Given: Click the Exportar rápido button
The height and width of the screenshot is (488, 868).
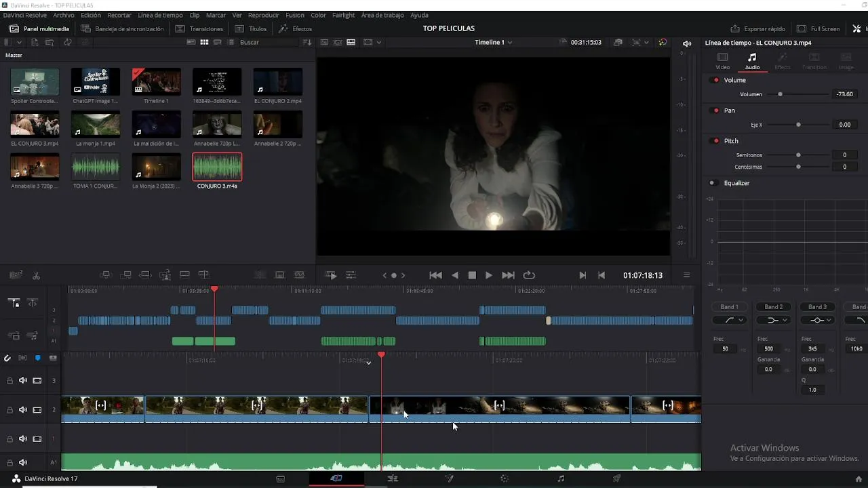Looking at the screenshot, I should (757, 29).
